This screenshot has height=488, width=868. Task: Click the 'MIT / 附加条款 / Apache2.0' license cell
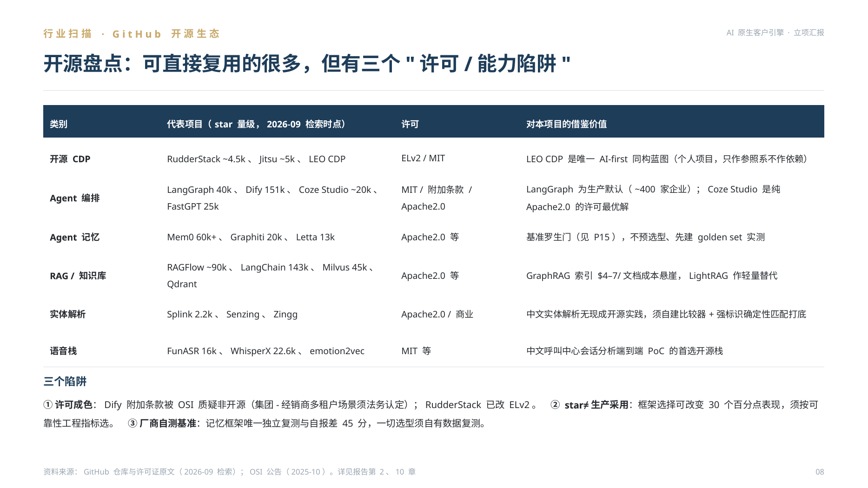pyautogui.click(x=437, y=198)
